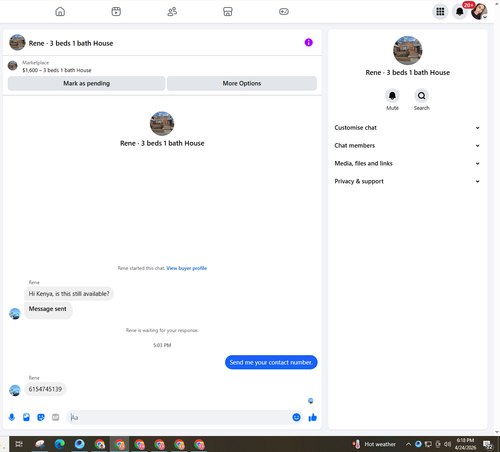500x452 pixels.
Task: Click the house avatar in chat header
Action: click(17, 43)
